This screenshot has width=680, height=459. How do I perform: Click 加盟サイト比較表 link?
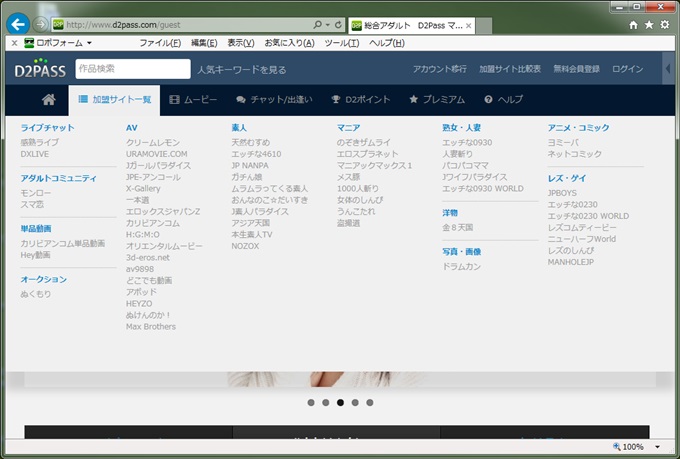[510, 69]
